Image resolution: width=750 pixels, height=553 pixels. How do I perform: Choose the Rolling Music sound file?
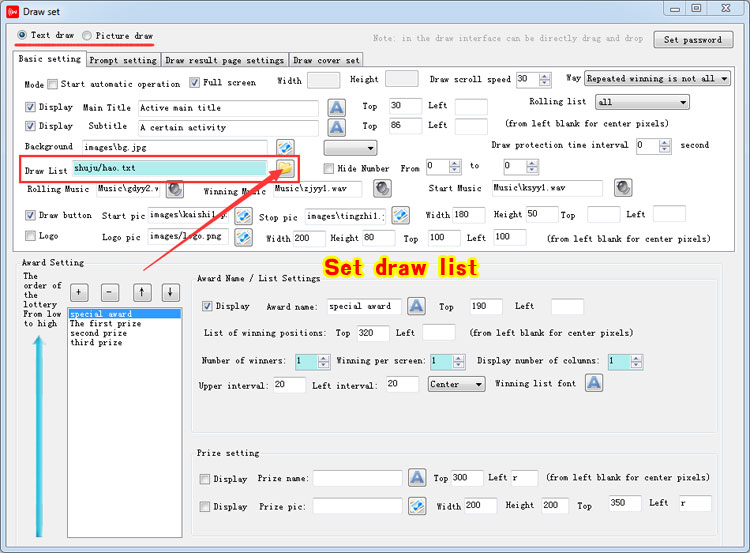[175, 189]
